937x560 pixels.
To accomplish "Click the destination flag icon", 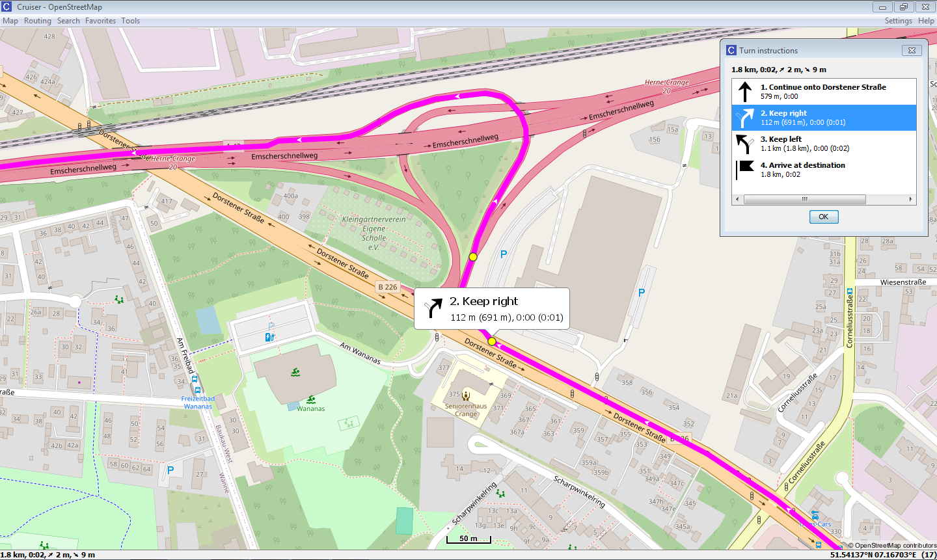I will tap(745, 170).
